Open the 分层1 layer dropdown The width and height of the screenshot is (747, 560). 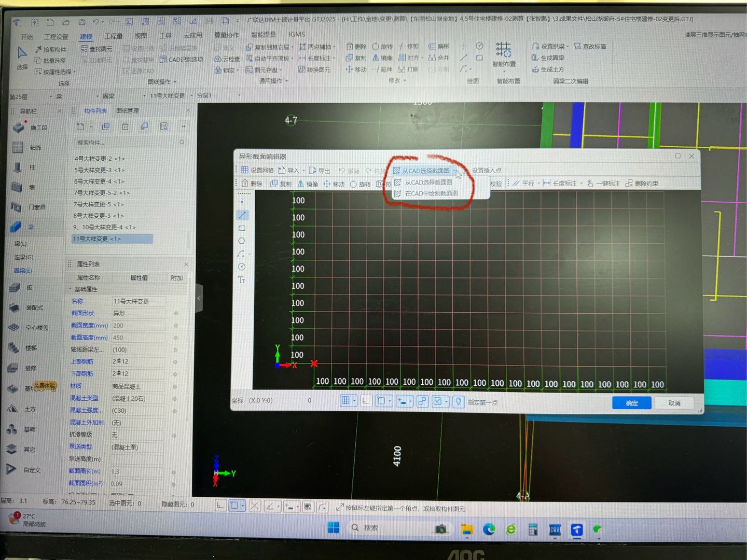[239, 95]
